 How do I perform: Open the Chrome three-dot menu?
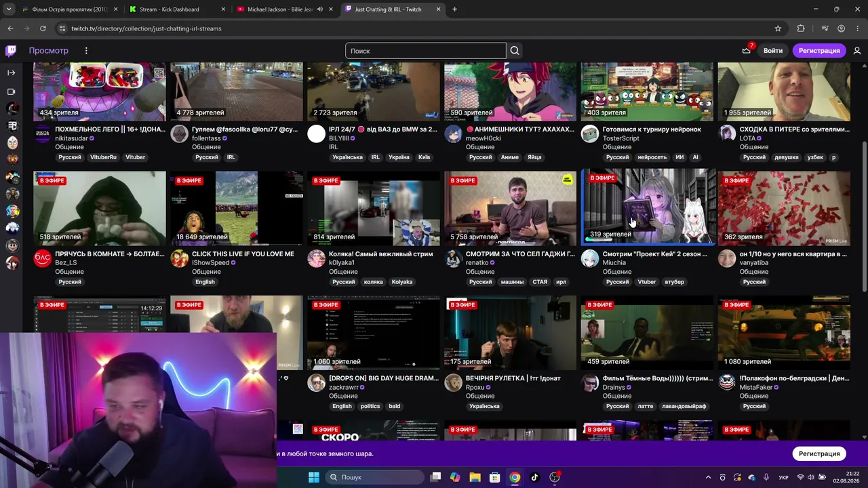[x=858, y=28]
